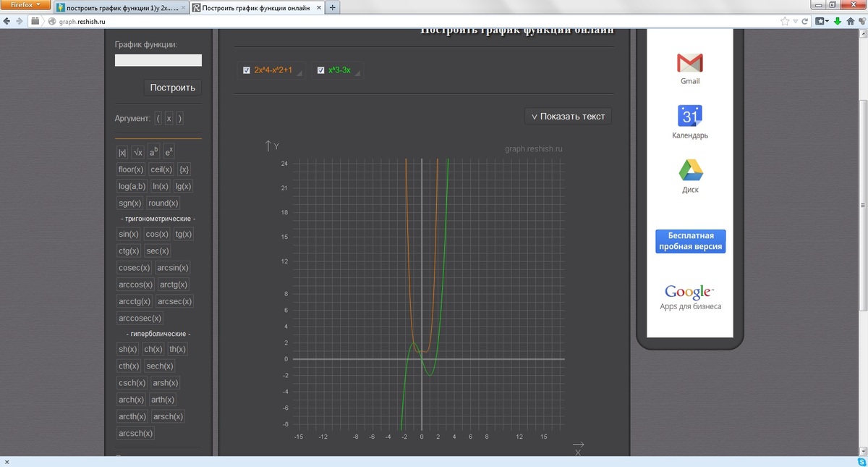Viewport: 868px width, 467px height.
Task: Insert the sin(x) function
Action: pos(128,235)
